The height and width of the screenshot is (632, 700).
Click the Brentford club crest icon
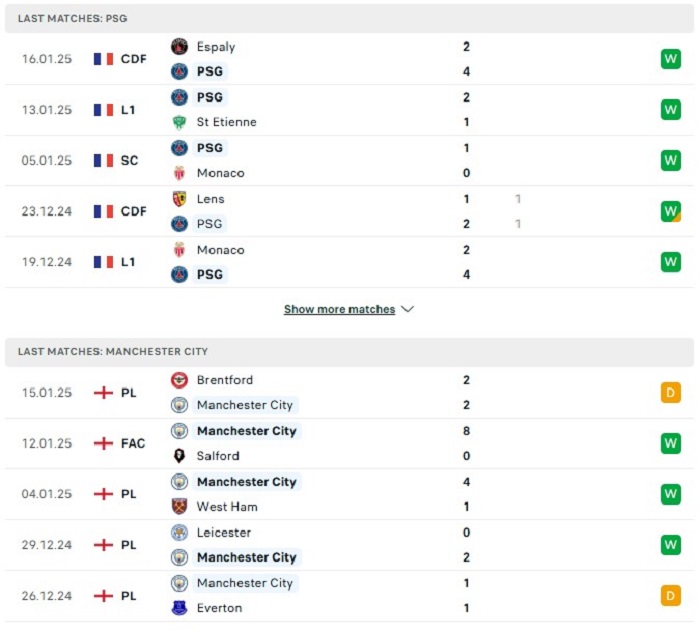pos(179,380)
